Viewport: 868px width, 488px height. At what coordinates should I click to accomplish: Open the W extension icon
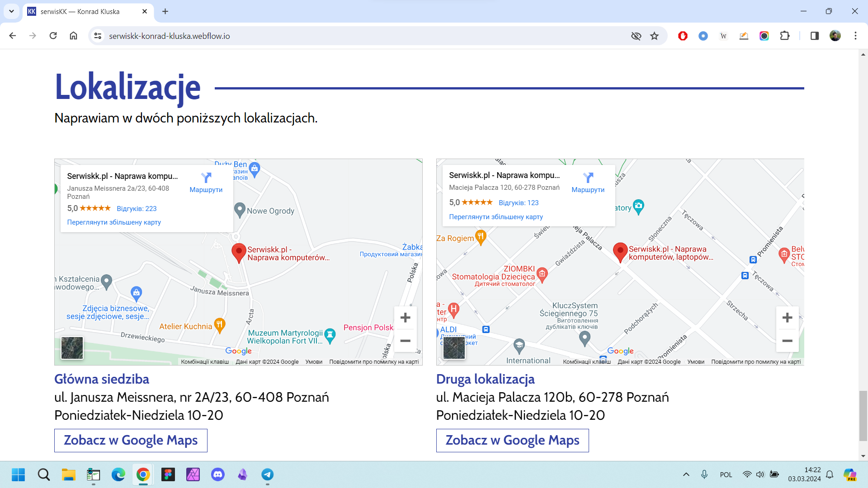(x=723, y=36)
